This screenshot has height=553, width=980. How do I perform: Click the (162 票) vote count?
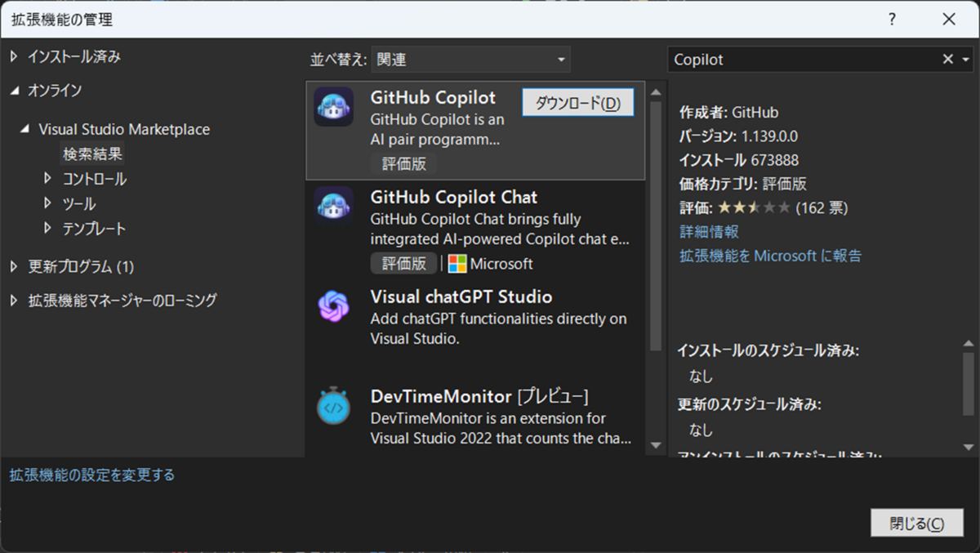pos(822,208)
